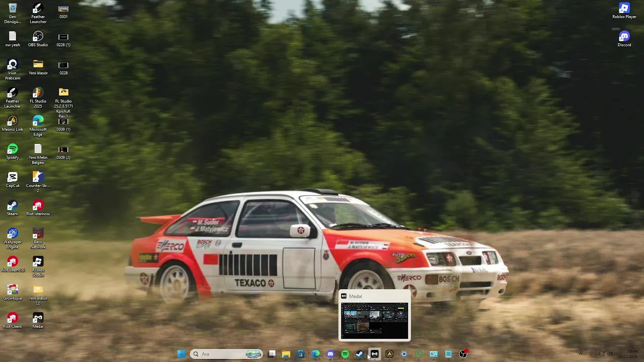Launch Riot Client desktop shortcut
Viewport: 644px width, 362px height.
point(13,321)
